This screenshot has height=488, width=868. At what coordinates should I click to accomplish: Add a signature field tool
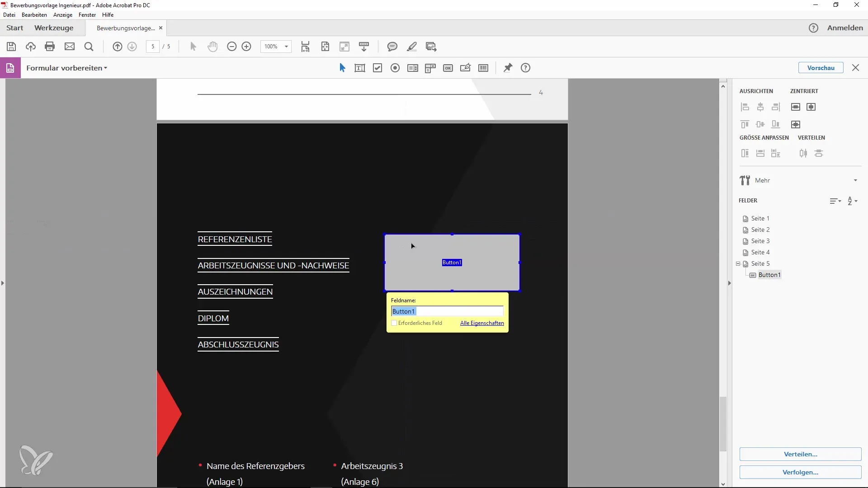click(466, 68)
